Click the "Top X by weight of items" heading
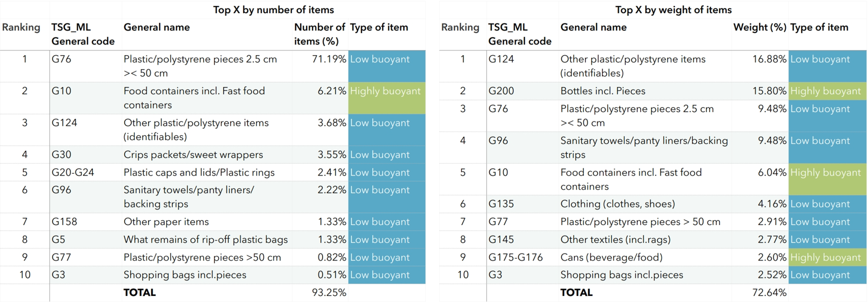 pyautogui.click(x=673, y=10)
